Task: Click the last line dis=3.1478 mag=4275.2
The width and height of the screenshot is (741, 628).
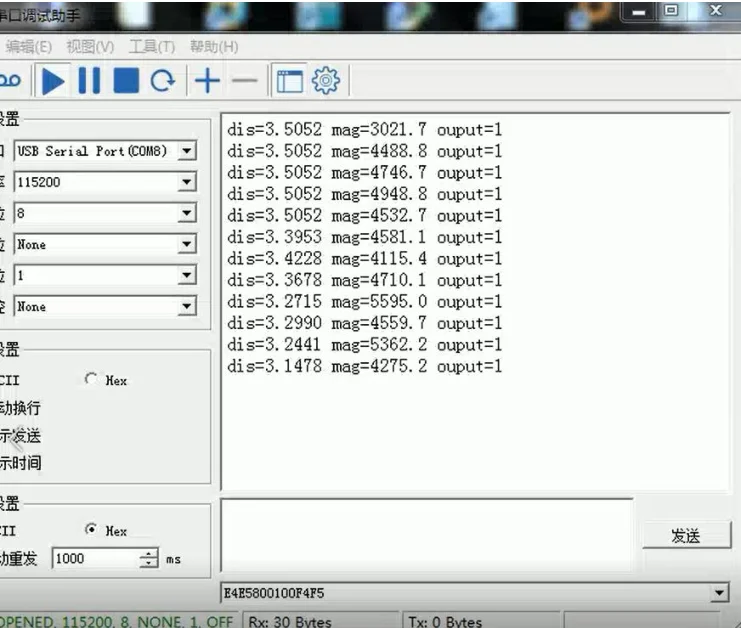Action: click(364, 366)
